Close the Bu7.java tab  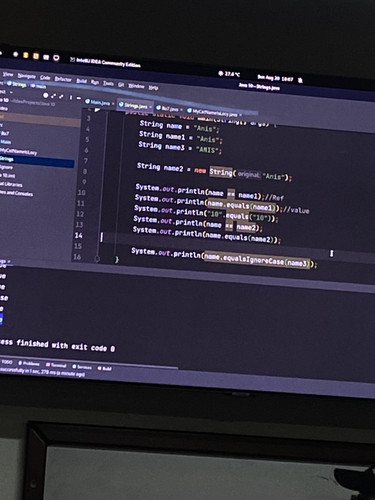[x=182, y=109]
